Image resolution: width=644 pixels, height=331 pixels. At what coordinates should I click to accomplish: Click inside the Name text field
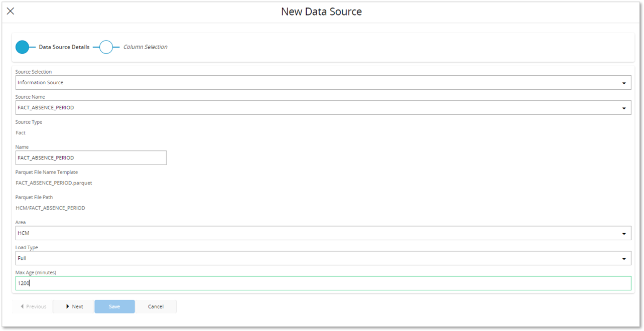click(90, 157)
